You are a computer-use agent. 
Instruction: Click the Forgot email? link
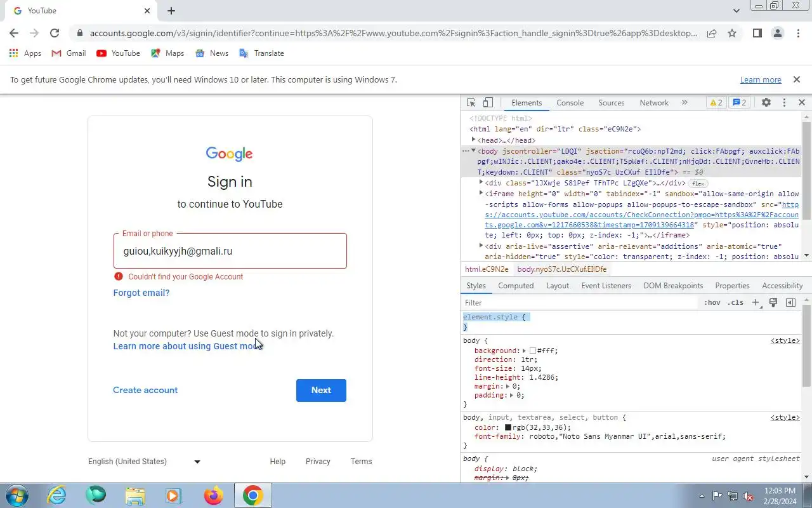pos(141,293)
